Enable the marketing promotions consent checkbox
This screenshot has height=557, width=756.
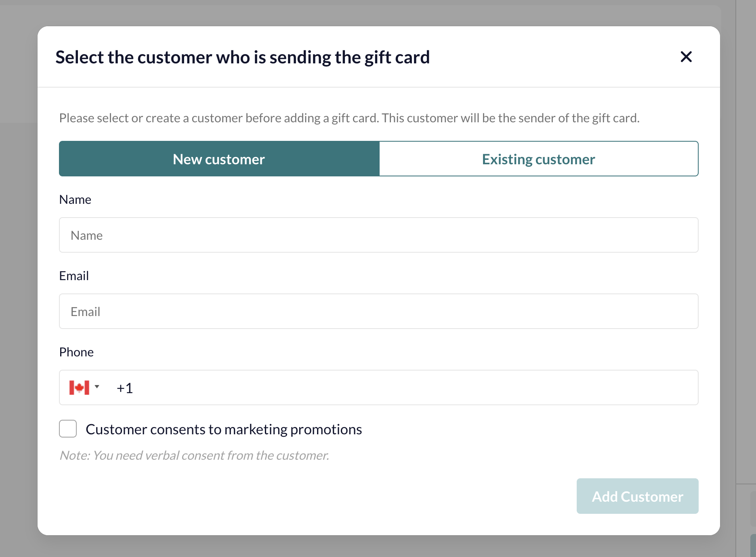click(68, 429)
